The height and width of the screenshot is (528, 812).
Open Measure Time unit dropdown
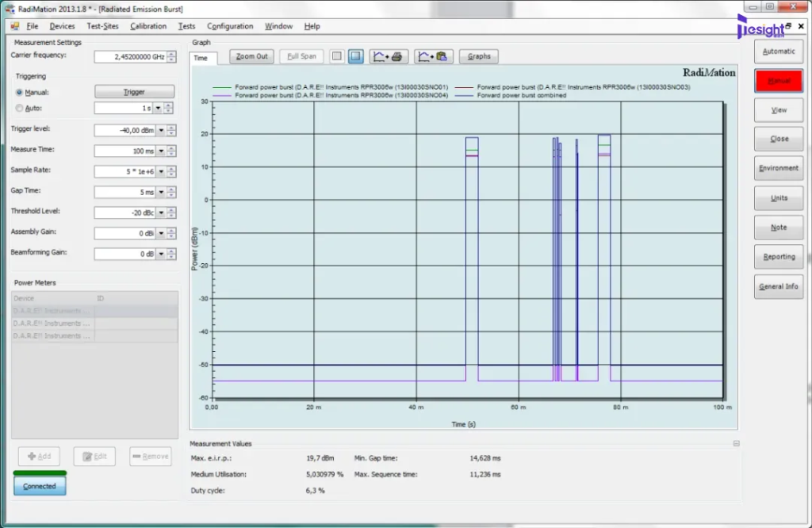click(161, 151)
